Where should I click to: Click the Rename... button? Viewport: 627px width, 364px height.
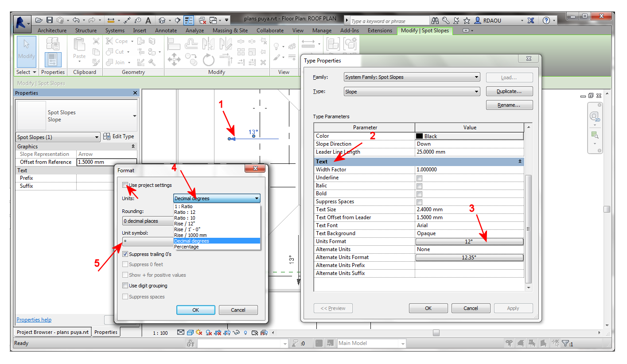pos(509,105)
